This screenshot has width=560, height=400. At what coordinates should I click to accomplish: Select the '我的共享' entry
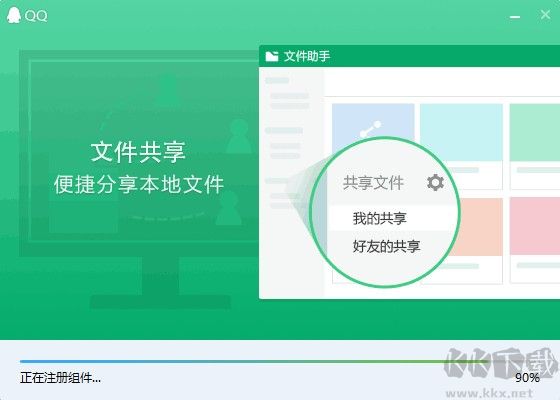coord(380,218)
